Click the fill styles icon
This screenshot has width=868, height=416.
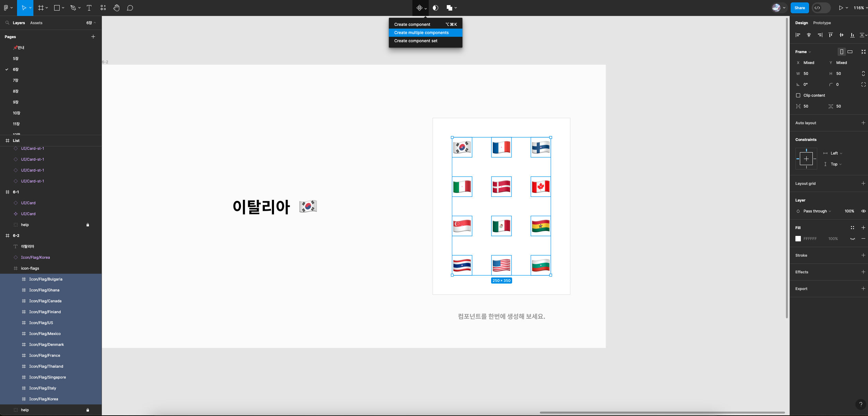coord(852,228)
